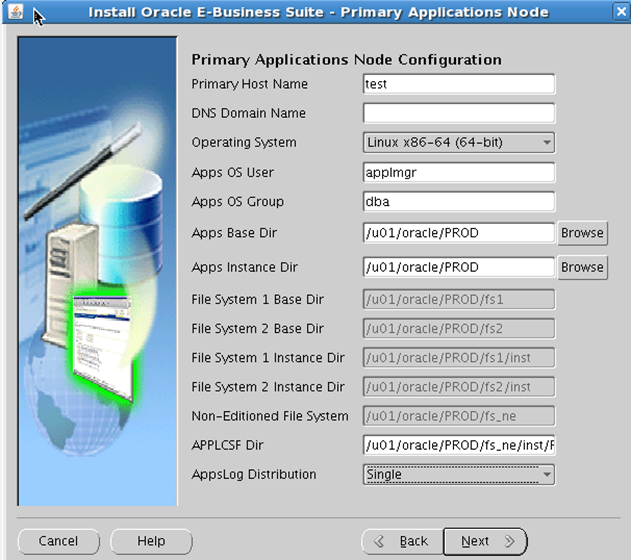Browse for the Apps Instance Dir
631x560 pixels.
(582, 267)
